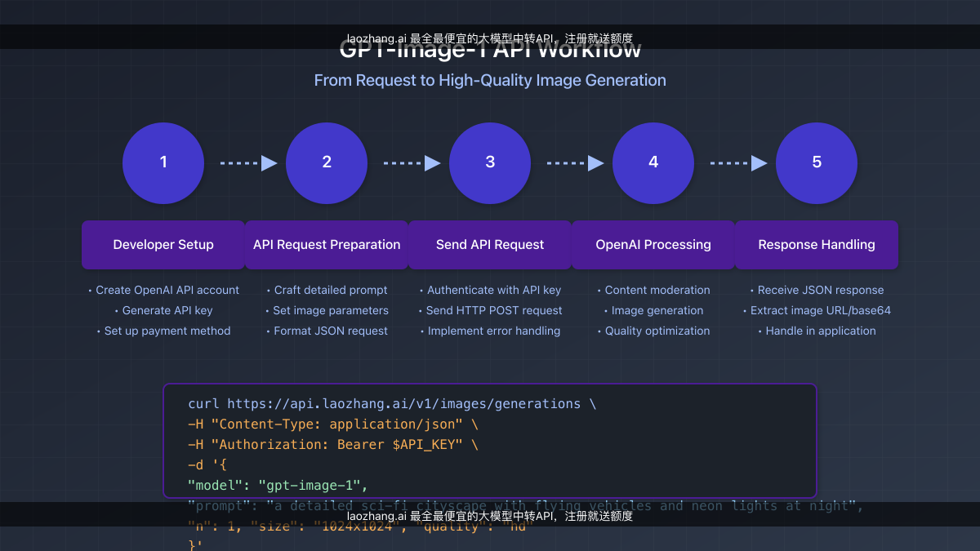Click the step 3 circle
Image resolution: width=980 pixels, height=551 pixels.
click(490, 163)
